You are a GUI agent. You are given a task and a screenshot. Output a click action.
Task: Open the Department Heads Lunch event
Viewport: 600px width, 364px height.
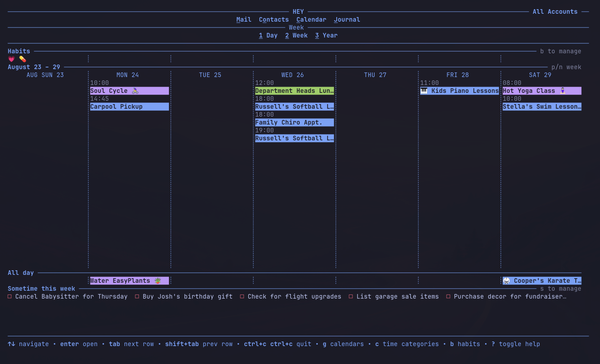(x=294, y=91)
